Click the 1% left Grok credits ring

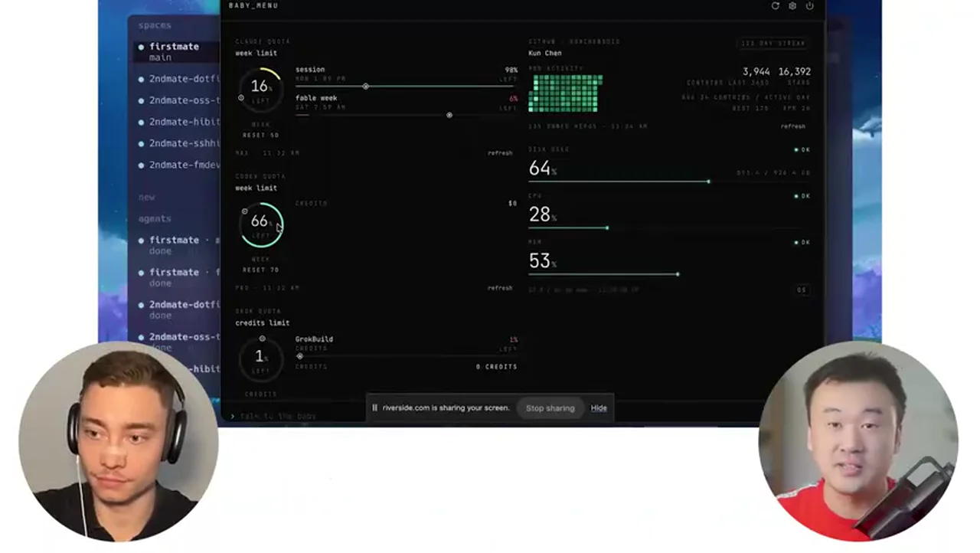(x=261, y=358)
